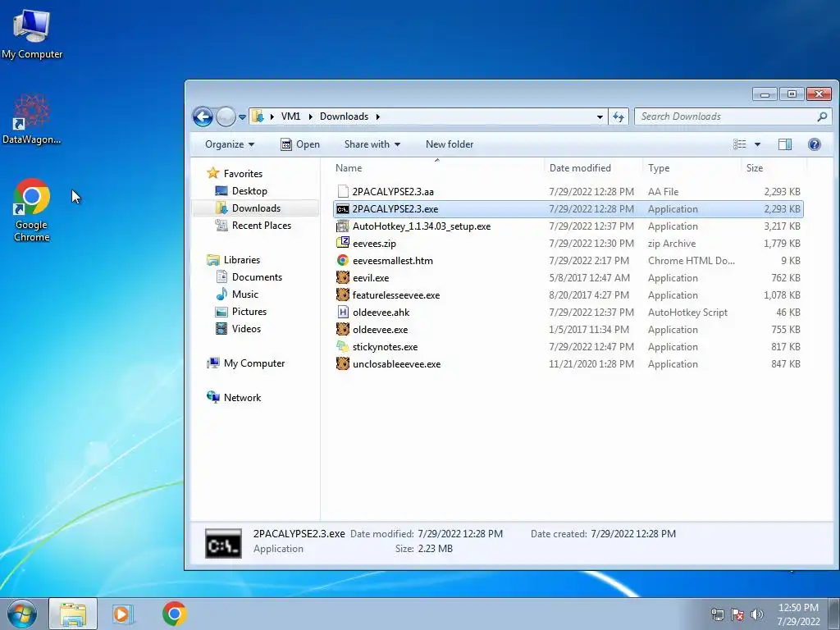
Task: Click the Open toolbar button
Action: 300,144
